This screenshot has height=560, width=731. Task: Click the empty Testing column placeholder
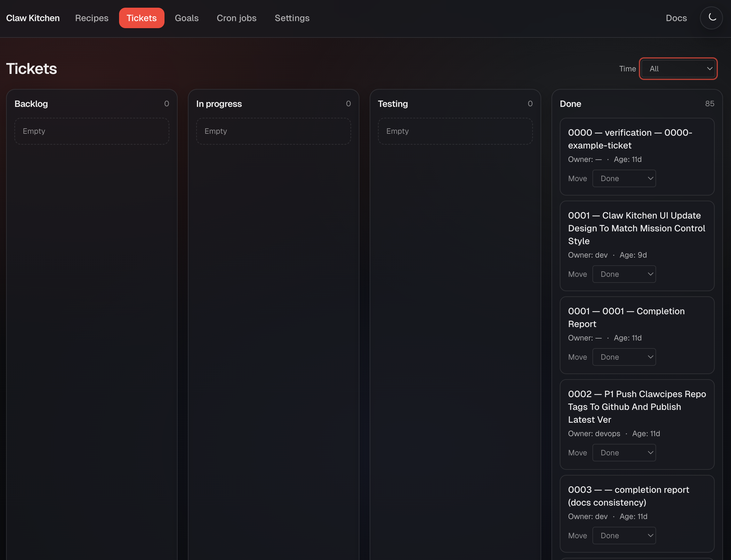coord(455,131)
